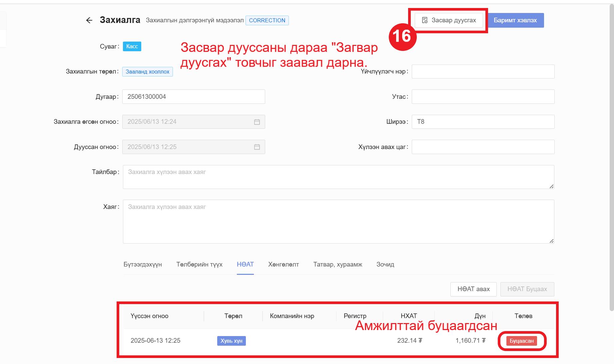Click the НӨАТ Буцаах button
The width and height of the screenshot is (614, 364).
point(527,289)
